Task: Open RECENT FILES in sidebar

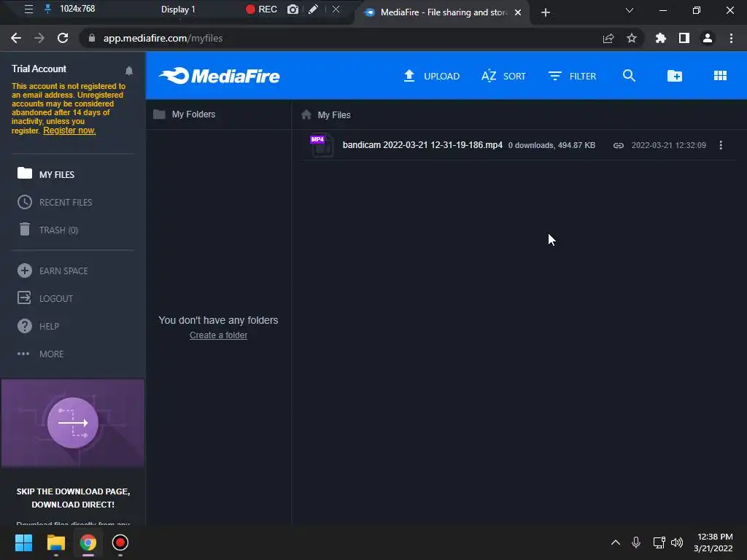Action: (x=55, y=203)
